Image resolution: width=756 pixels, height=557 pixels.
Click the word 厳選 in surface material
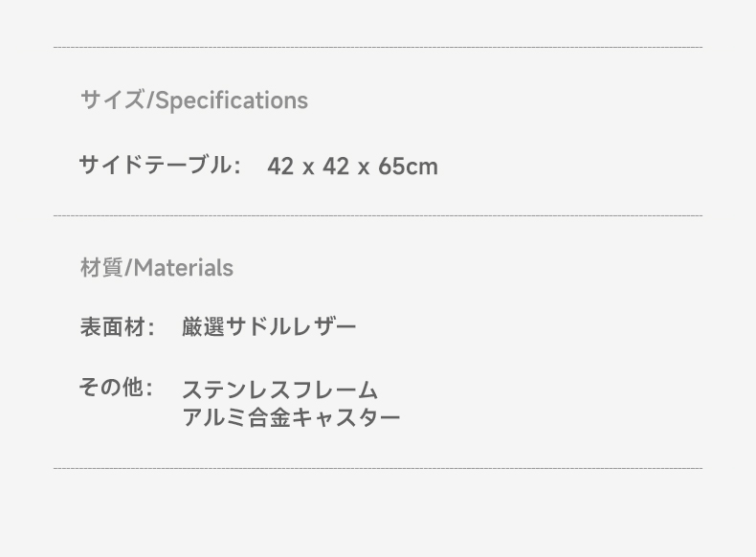(x=203, y=327)
